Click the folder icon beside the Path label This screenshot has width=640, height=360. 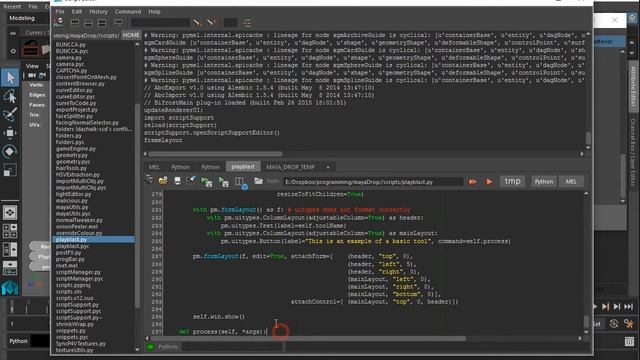point(258,181)
